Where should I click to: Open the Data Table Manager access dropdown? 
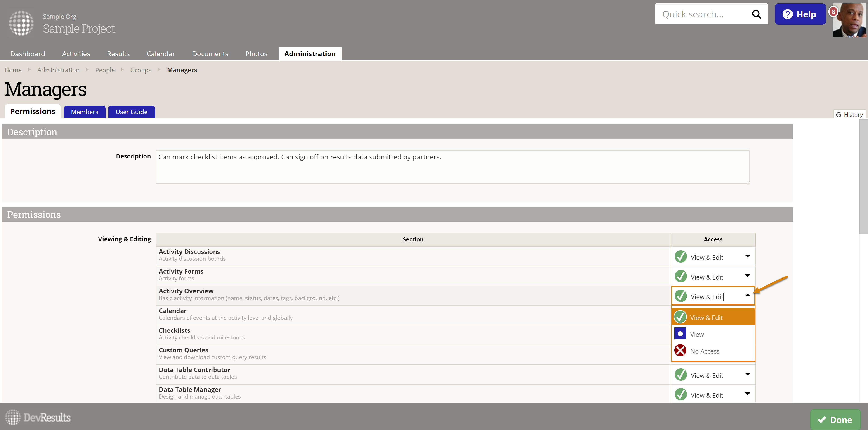click(747, 394)
